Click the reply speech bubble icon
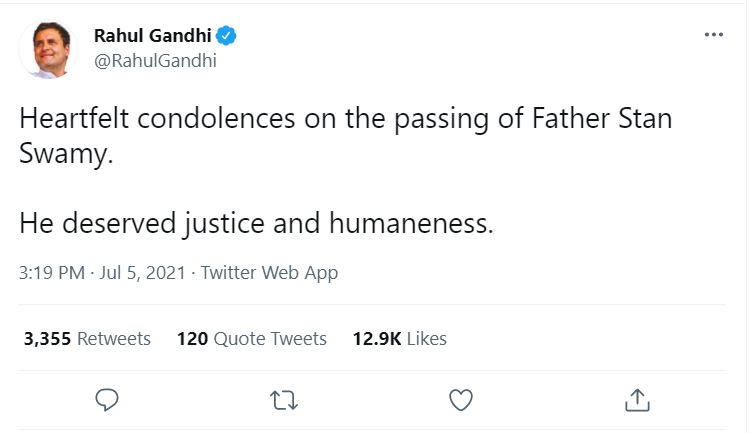This screenshot has width=750, height=433. point(107,400)
